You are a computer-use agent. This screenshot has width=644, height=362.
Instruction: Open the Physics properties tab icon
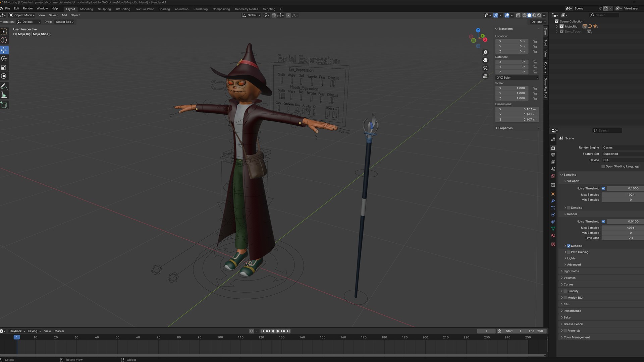coord(553,215)
